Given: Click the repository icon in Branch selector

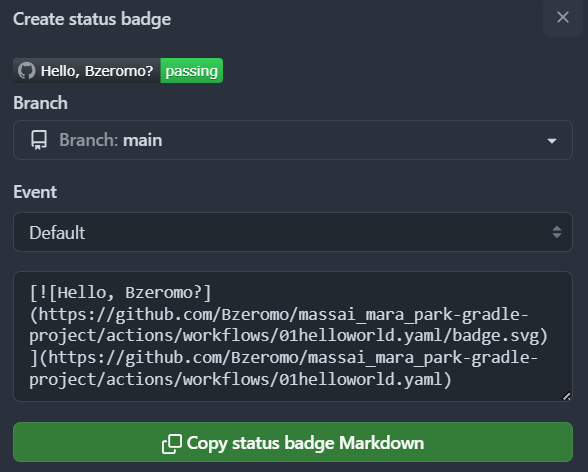Looking at the screenshot, I should [39, 140].
